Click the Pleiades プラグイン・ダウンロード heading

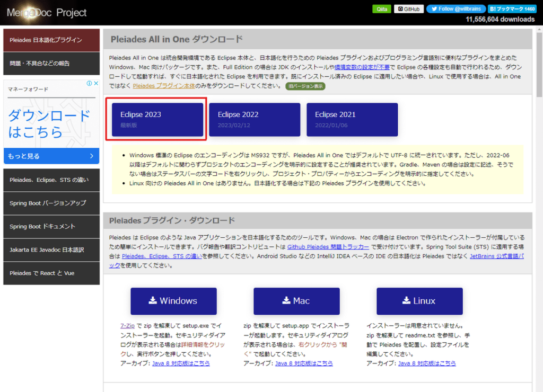point(172,220)
